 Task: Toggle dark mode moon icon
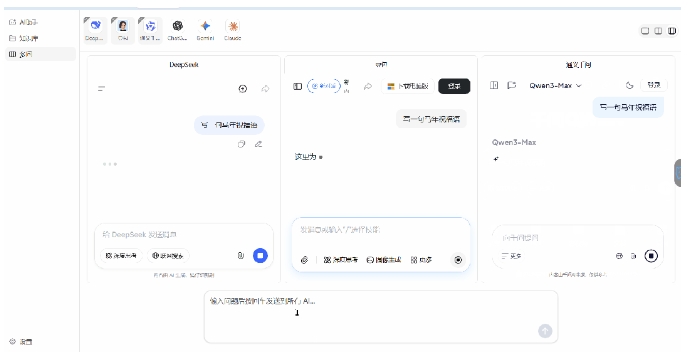point(629,85)
